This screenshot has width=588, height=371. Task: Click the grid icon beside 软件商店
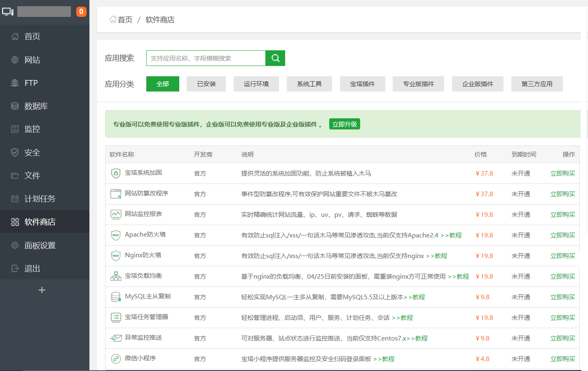tap(15, 222)
